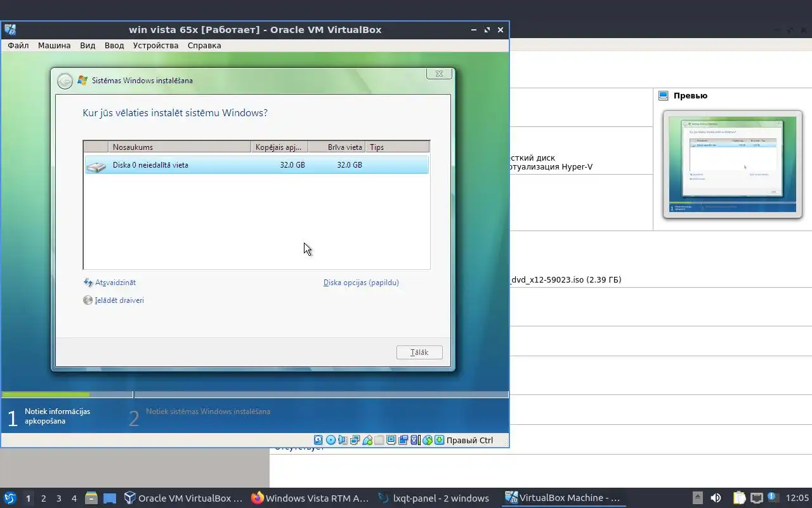This screenshot has height=508, width=812.
Task: Click the recording indicator in VM status bar
Action: click(403, 439)
